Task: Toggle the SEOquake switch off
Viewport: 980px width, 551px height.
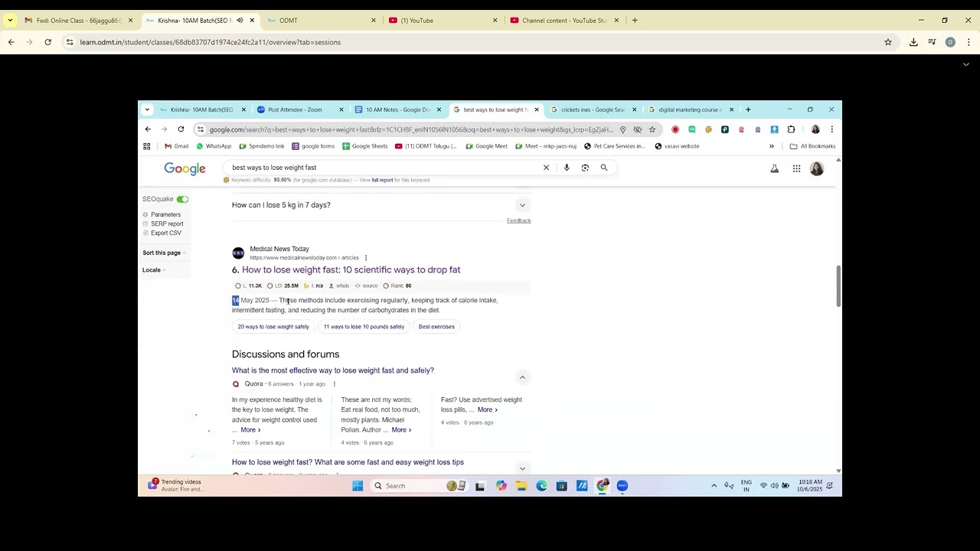Action: click(x=182, y=199)
